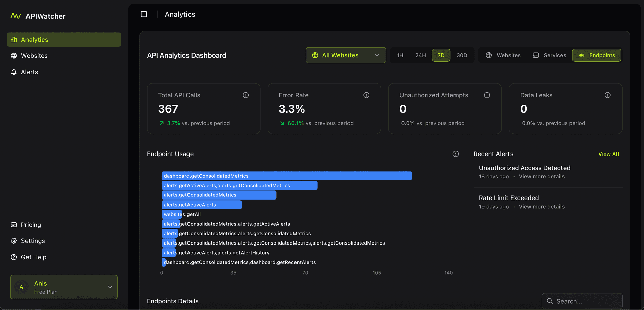Screen dimensions: 644x310
Task: Open the Analytics section via its bar chart icon
Action: click(14, 39)
